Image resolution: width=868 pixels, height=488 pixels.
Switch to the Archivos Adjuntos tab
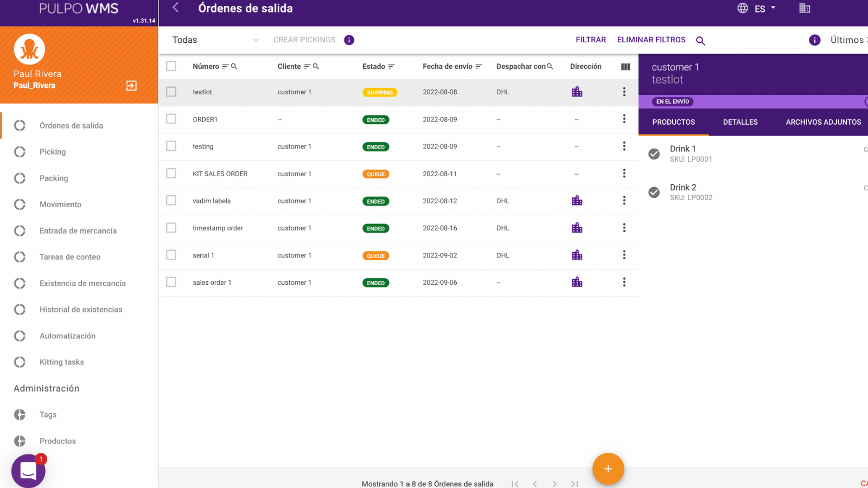(823, 122)
